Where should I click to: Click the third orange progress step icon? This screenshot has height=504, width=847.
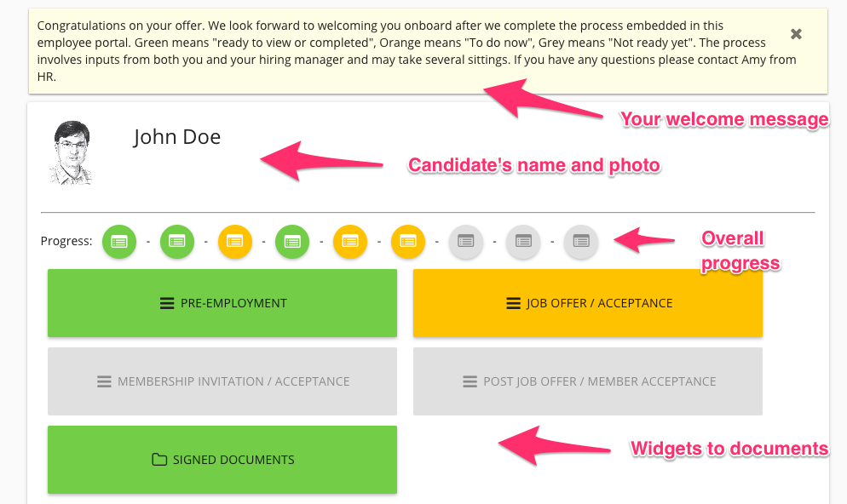point(235,242)
